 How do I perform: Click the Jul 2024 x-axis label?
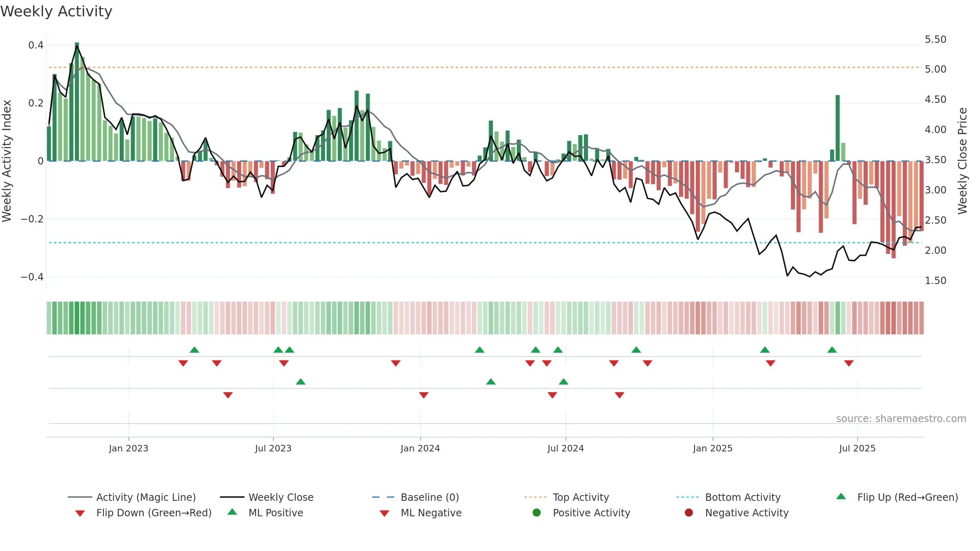[566, 448]
